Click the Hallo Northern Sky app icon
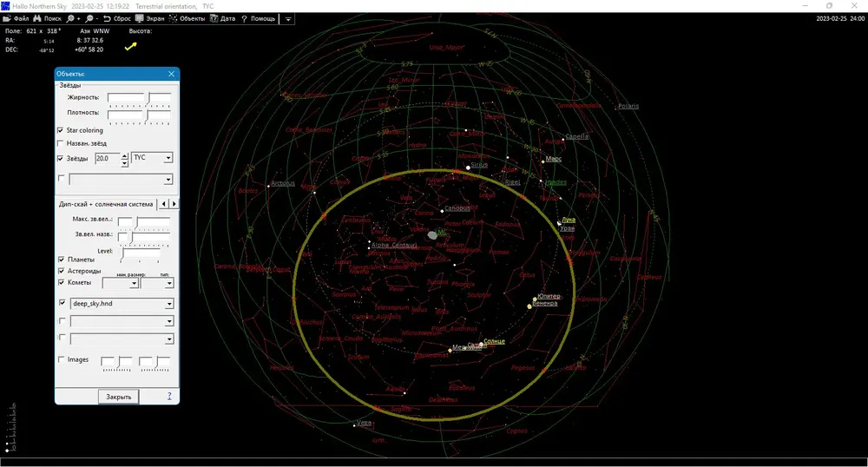The image size is (868, 467). coord(5,6)
